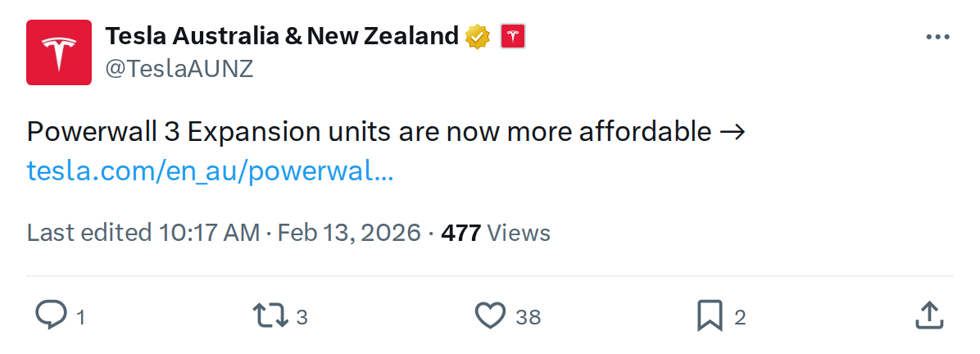
Task: View edit history via Last edited text
Action: [x=88, y=233]
